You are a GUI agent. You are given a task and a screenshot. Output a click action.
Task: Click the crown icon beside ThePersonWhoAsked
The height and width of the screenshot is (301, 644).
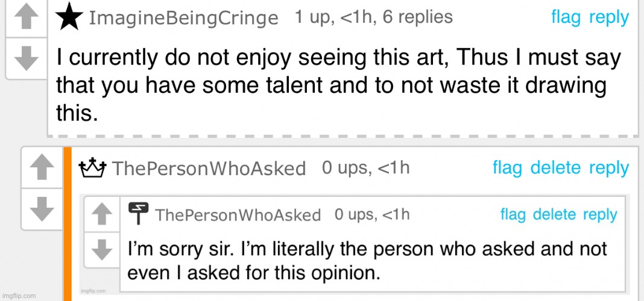93,168
